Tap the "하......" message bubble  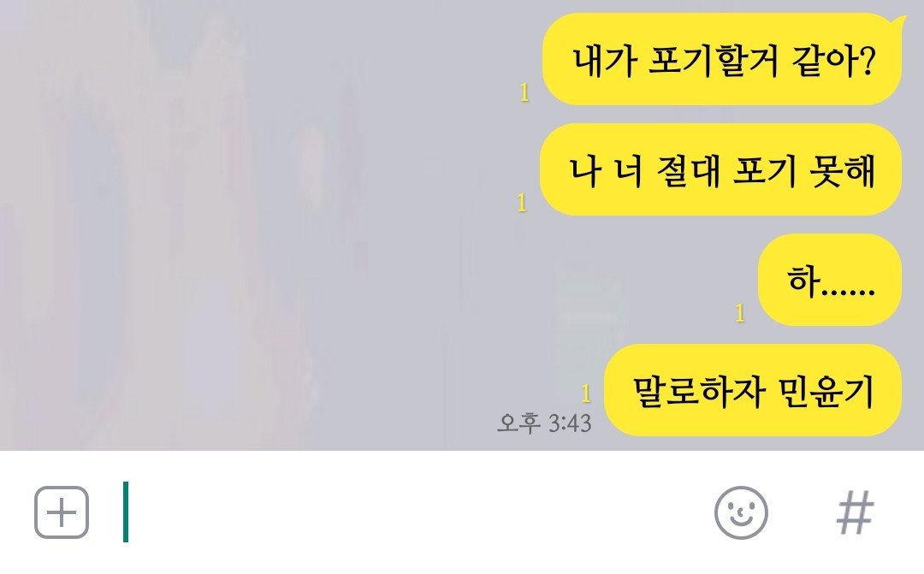point(830,280)
